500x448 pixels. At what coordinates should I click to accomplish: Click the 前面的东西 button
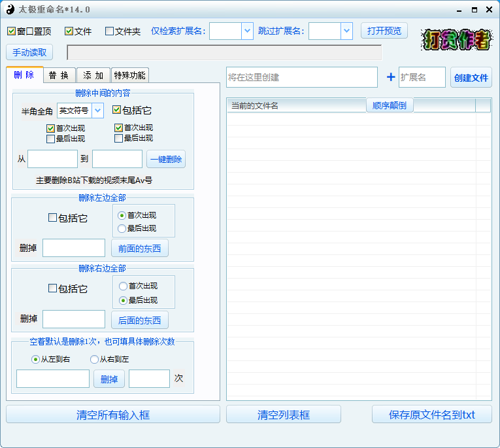(140, 249)
